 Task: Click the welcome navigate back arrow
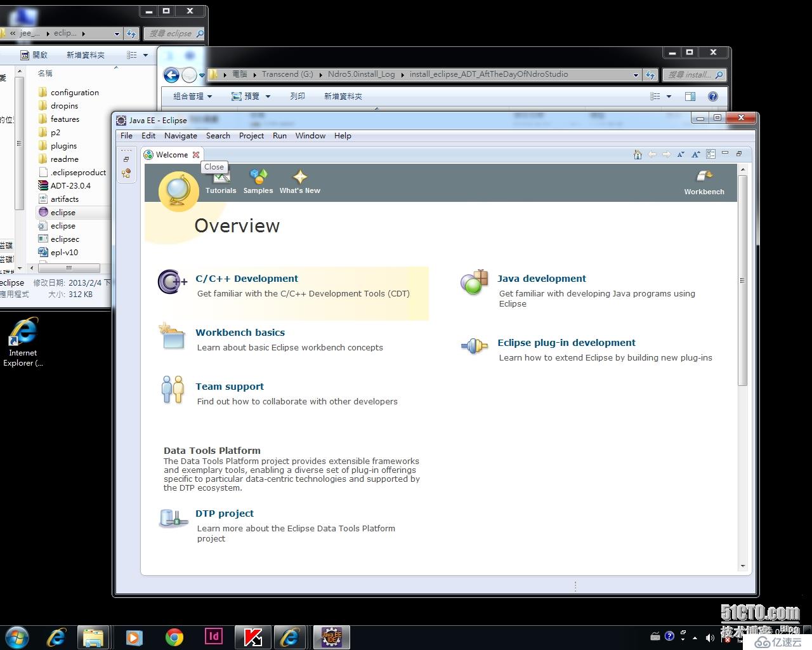click(652, 154)
